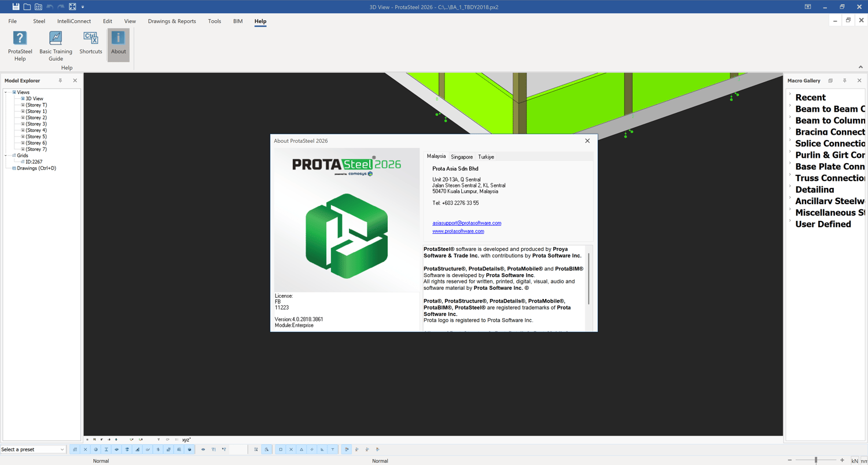Open the Basic Training Guide
This screenshot has width=868, height=465.
[56, 46]
